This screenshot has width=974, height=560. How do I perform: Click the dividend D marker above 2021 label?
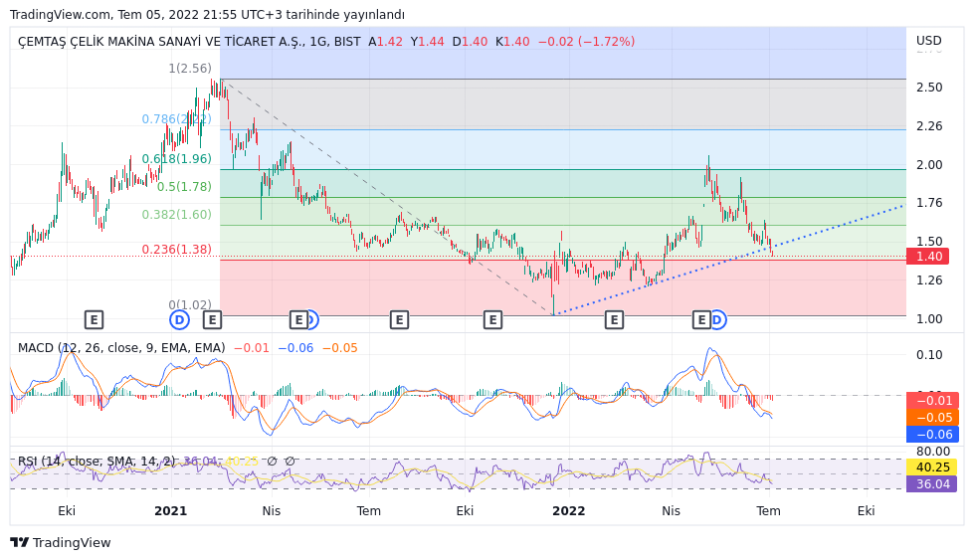(179, 320)
